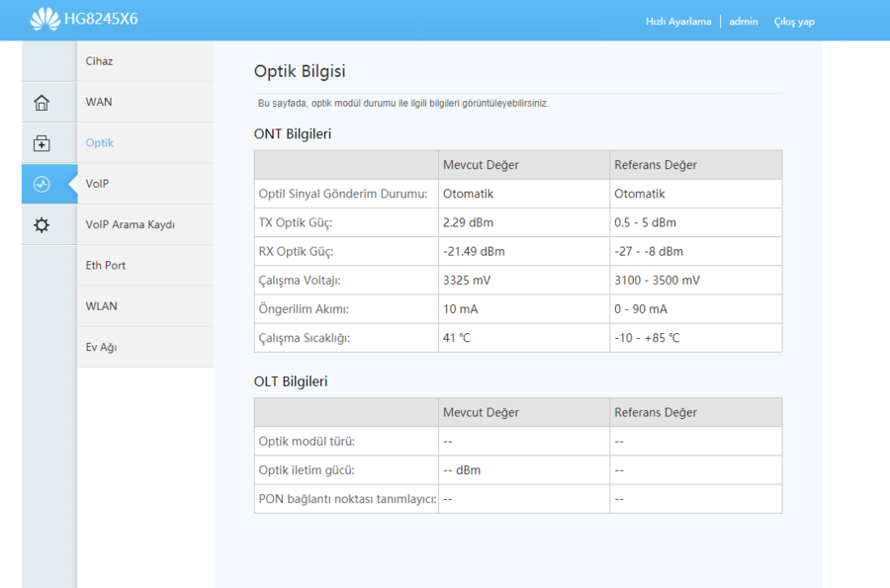Image resolution: width=890 pixels, height=588 pixels.
Task: Open the Home page icon
Action: [42, 103]
